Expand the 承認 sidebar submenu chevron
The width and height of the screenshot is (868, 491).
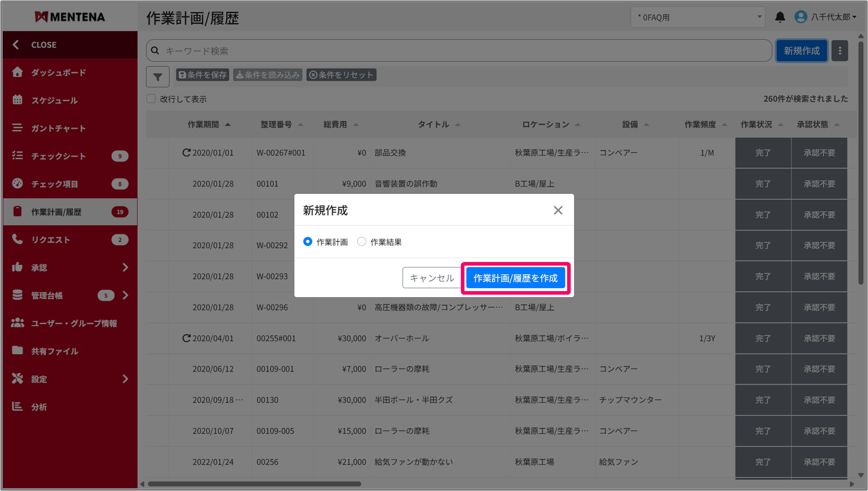pyautogui.click(x=125, y=268)
